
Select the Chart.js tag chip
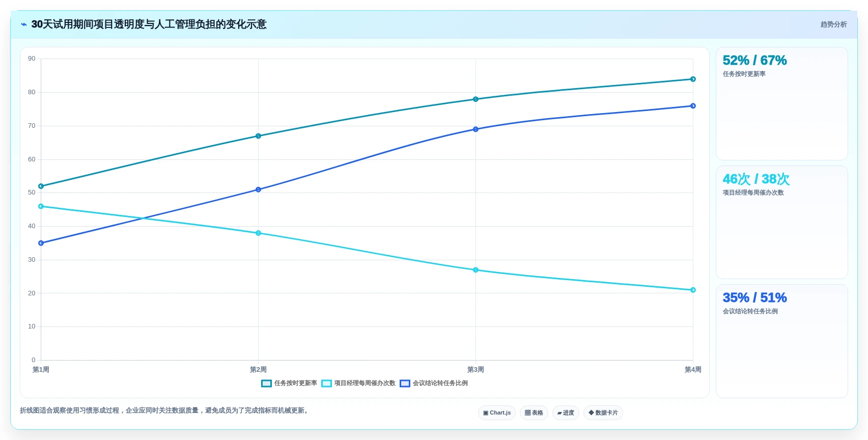[x=497, y=413]
